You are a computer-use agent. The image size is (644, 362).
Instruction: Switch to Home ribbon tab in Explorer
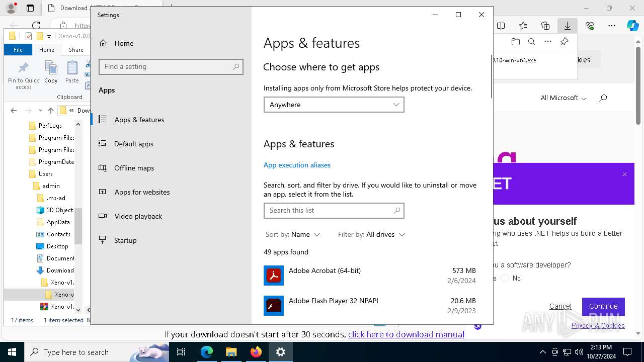pos(47,50)
